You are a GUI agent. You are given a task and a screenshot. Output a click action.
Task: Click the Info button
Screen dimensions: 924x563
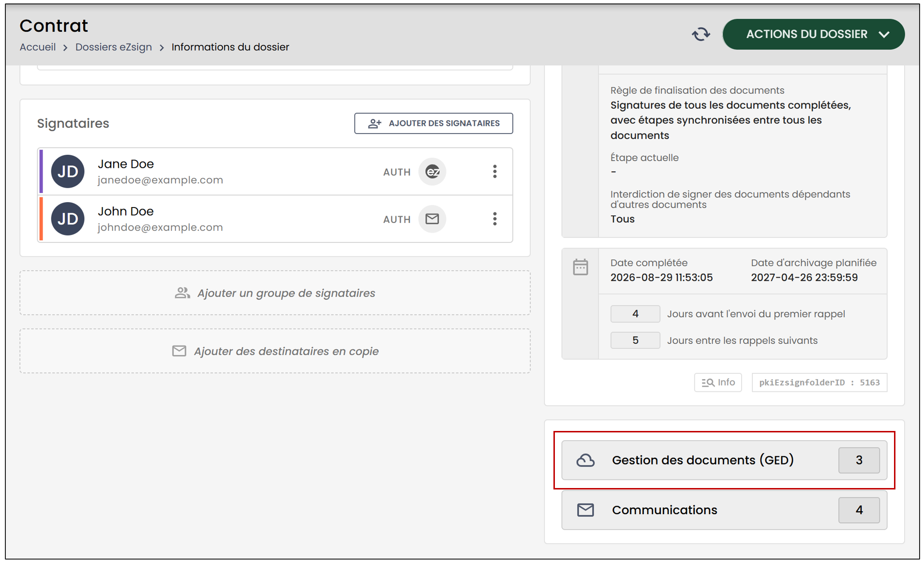[718, 382]
